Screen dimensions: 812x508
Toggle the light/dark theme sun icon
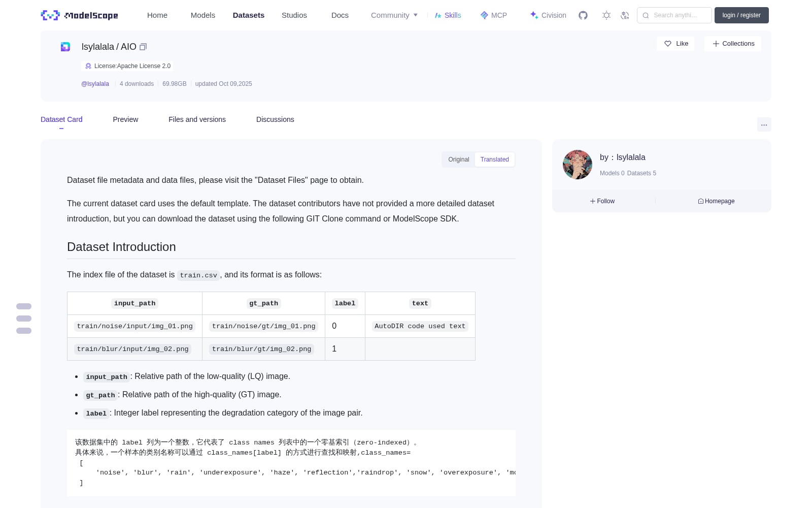coord(606,15)
